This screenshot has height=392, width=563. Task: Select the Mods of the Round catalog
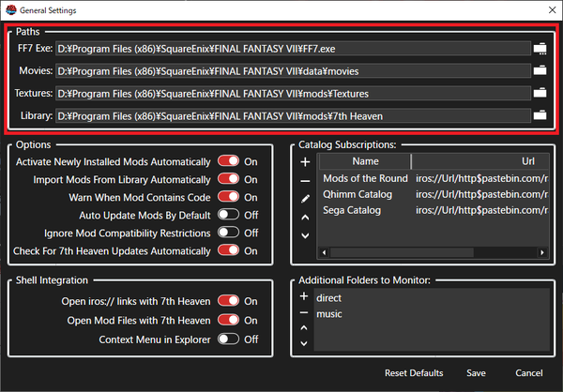(x=365, y=178)
